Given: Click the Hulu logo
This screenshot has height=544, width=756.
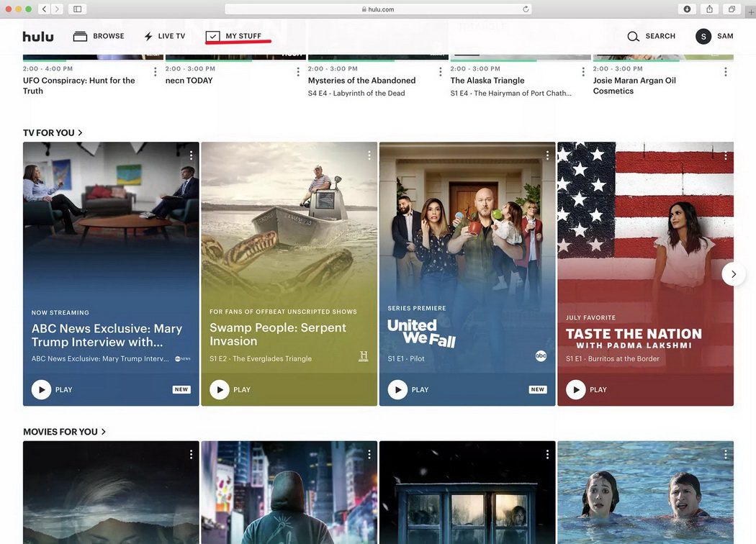Looking at the screenshot, I should click(x=38, y=37).
